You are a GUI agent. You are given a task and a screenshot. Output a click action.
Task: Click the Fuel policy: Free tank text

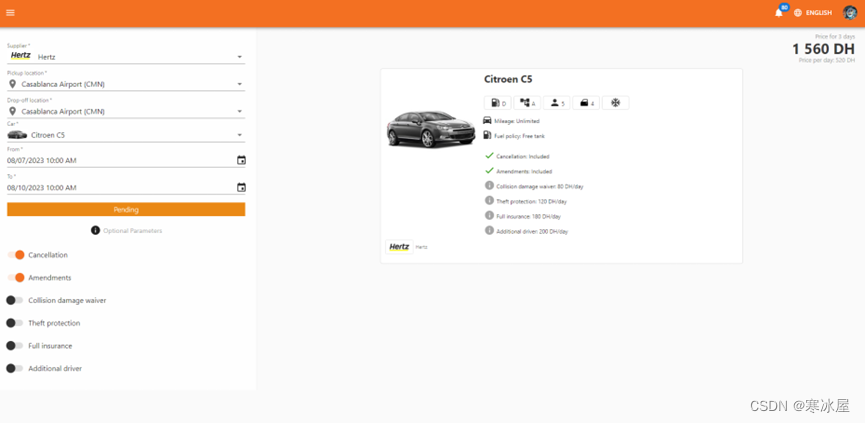pyautogui.click(x=519, y=136)
